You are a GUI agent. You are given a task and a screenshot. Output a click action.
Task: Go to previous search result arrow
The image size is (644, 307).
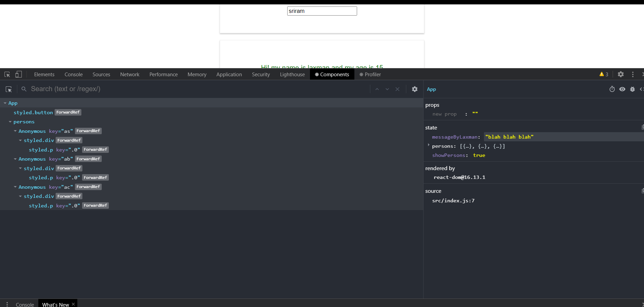click(x=377, y=89)
